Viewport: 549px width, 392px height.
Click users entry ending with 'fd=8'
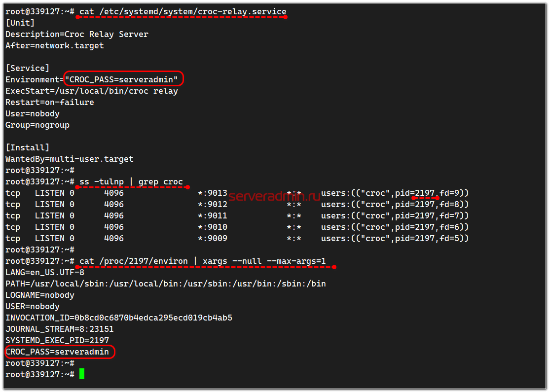pos(395,205)
